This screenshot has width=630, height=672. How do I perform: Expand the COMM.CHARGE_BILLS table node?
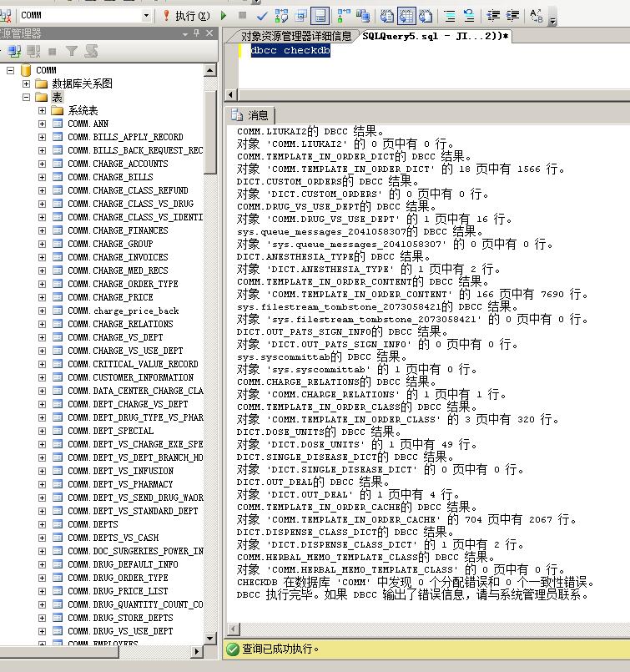pyautogui.click(x=42, y=177)
